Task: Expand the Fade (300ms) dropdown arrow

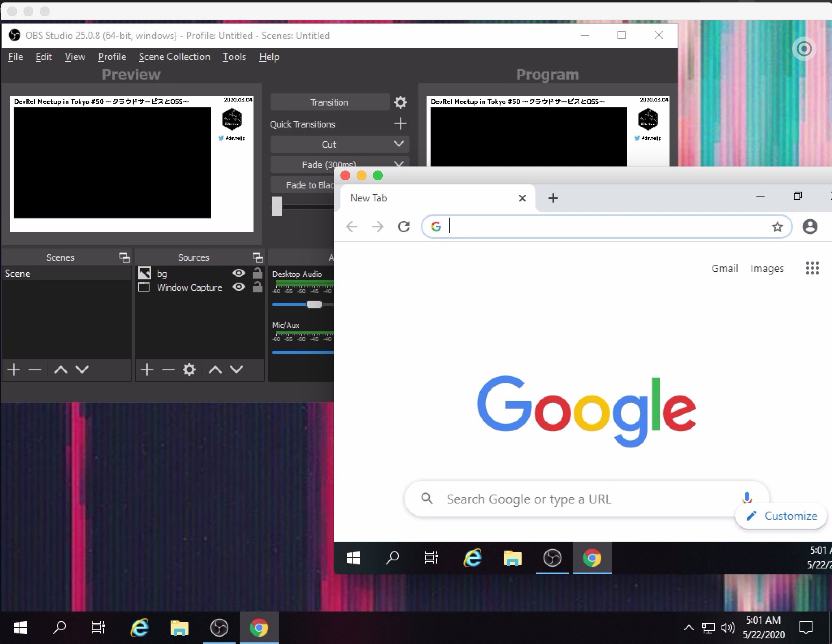Action: click(x=399, y=163)
